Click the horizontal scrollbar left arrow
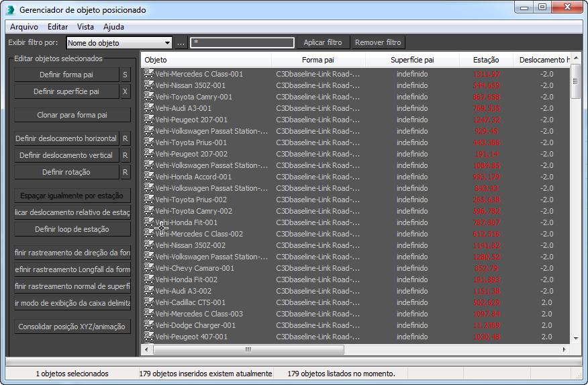Image resolution: width=588 pixels, height=385 pixels. (146, 350)
